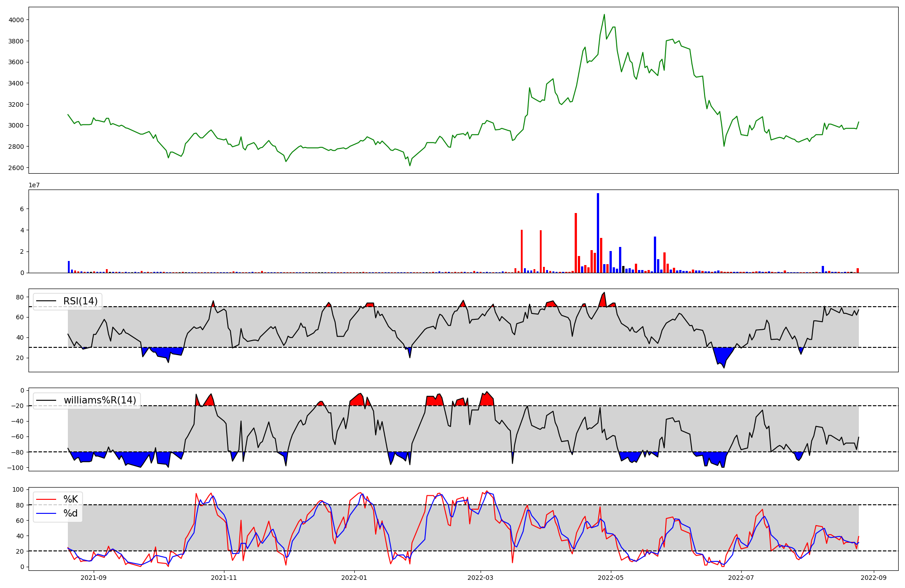Click the 2022-05 date tick label

pyautogui.click(x=610, y=577)
